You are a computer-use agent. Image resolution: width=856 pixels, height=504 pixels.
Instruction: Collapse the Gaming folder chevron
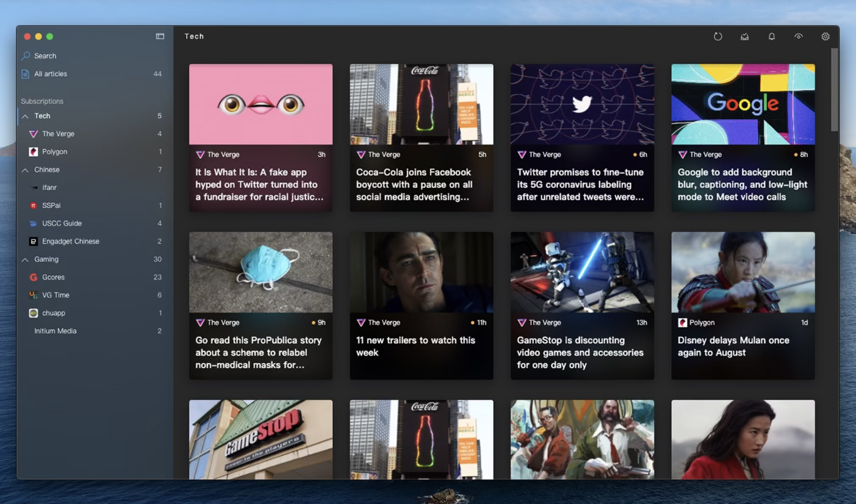(25, 260)
